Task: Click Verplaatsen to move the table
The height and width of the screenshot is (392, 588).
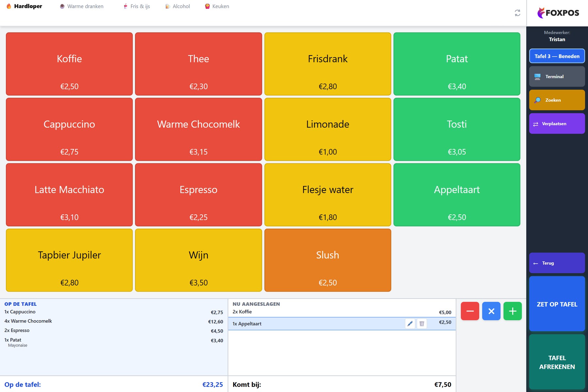Action: pos(557,123)
